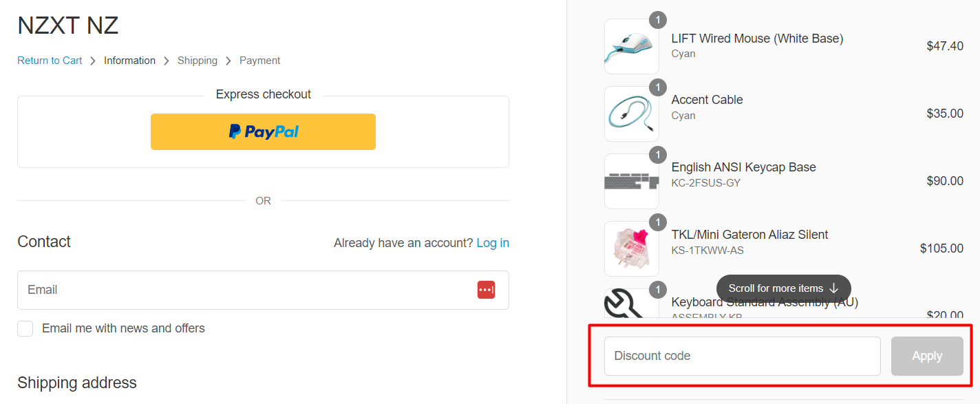Click the LIFT Wired Mouse product thumbnail

pyautogui.click(x=631, y=47)
